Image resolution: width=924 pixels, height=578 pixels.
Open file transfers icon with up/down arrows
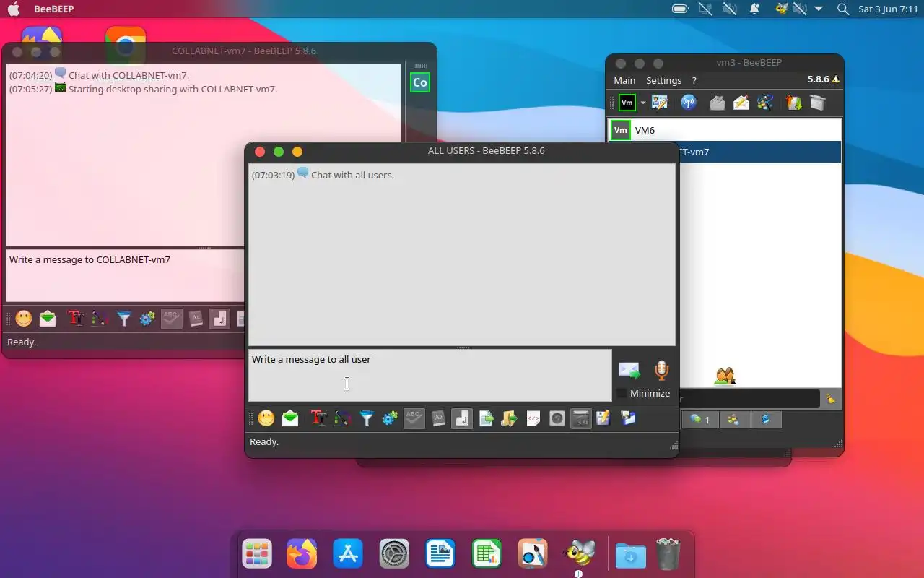tap(794, 103)
